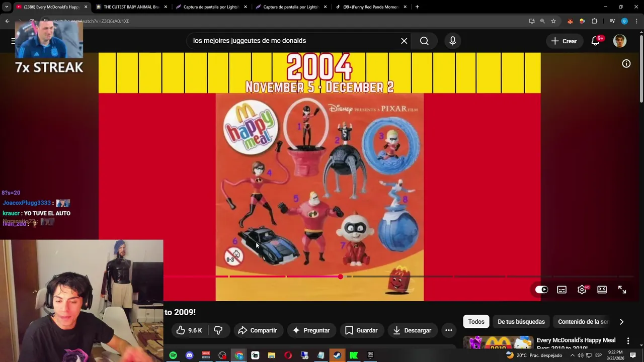
Task: Click the Crear button
Action: 564,41
